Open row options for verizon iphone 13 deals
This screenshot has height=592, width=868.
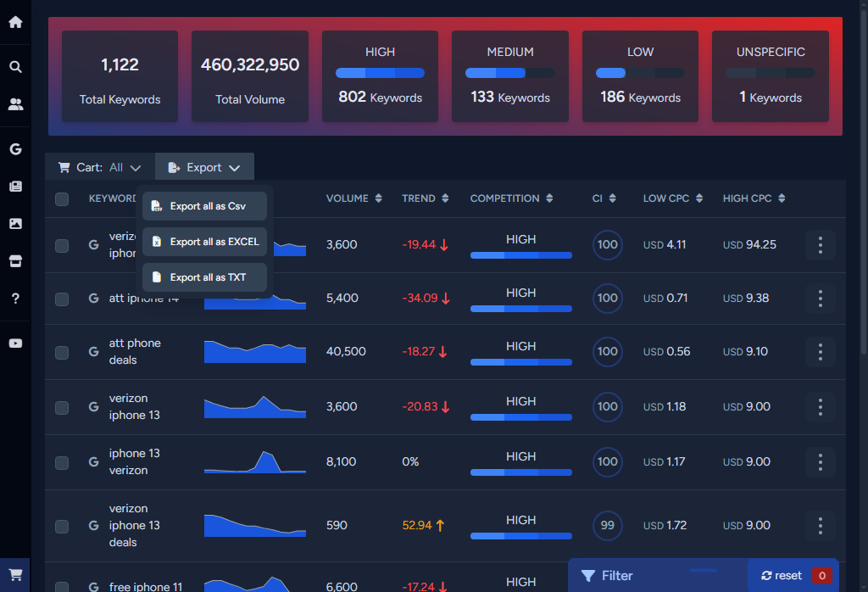tap(820, 526)
